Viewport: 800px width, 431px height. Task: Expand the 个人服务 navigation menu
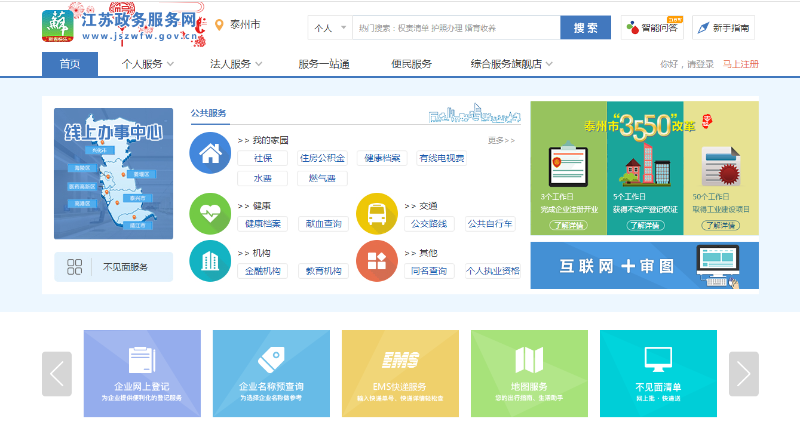[x=148, y=64]
